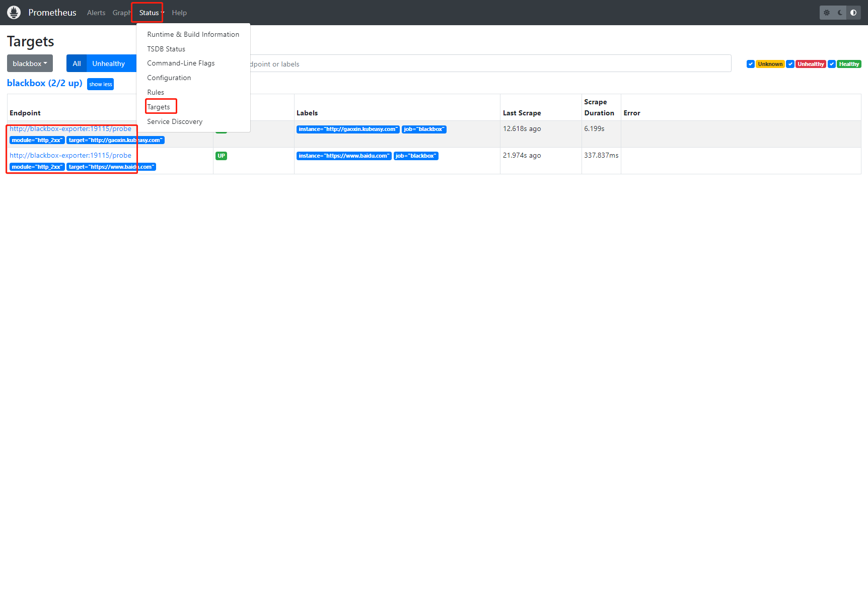Open the blackbox pool dropdown
Screen dimensions: 868x602
pos(30,63)
